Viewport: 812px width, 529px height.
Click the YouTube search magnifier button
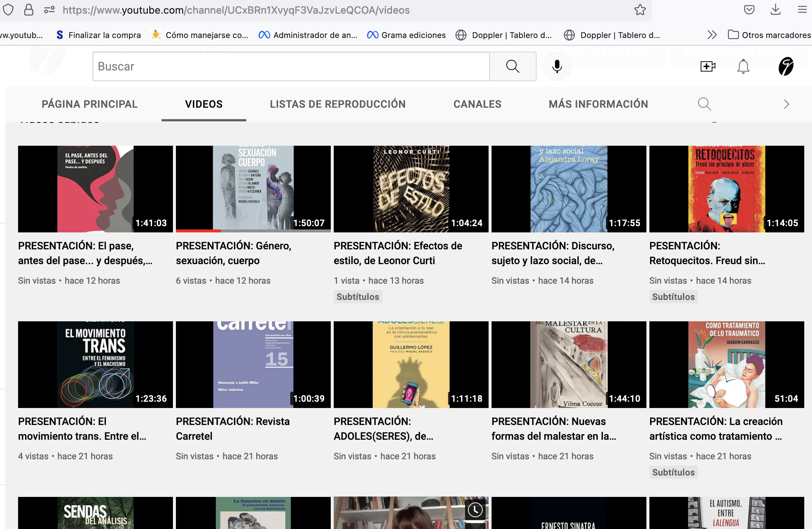point(513,66)
